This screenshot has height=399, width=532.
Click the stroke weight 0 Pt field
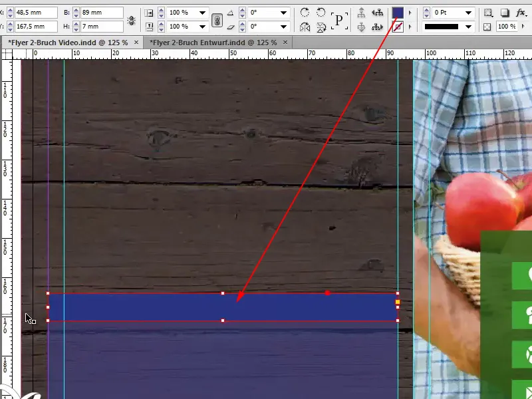click(x=448, y=13)
